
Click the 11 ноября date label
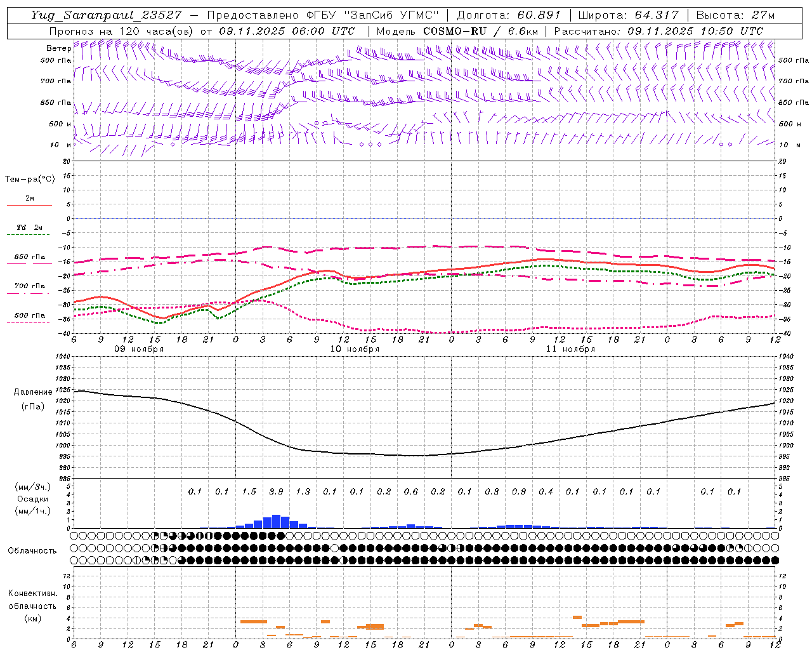(570, 349)
